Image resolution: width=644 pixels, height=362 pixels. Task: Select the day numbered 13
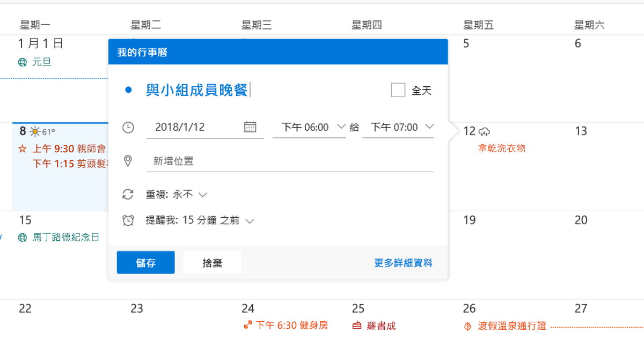581,131
